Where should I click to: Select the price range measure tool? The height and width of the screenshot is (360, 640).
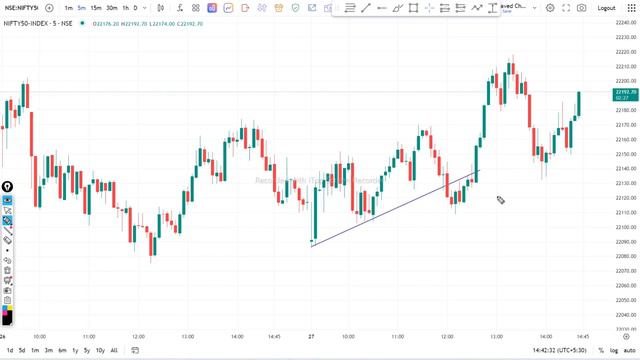click(493, 8)
